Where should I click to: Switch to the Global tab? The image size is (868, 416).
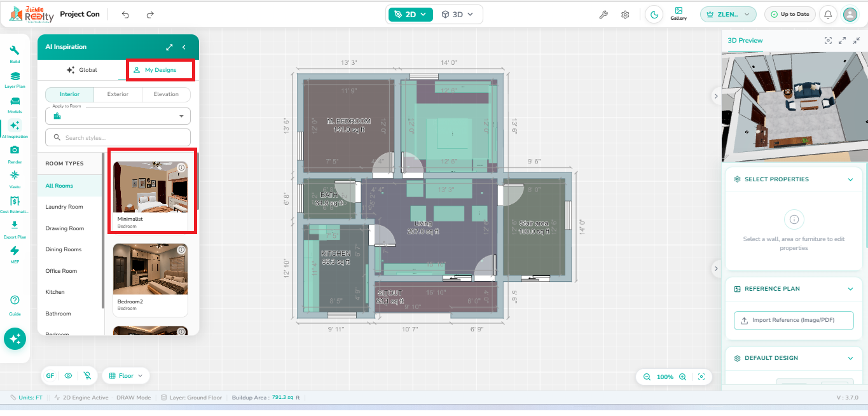[x=82, y=70]
